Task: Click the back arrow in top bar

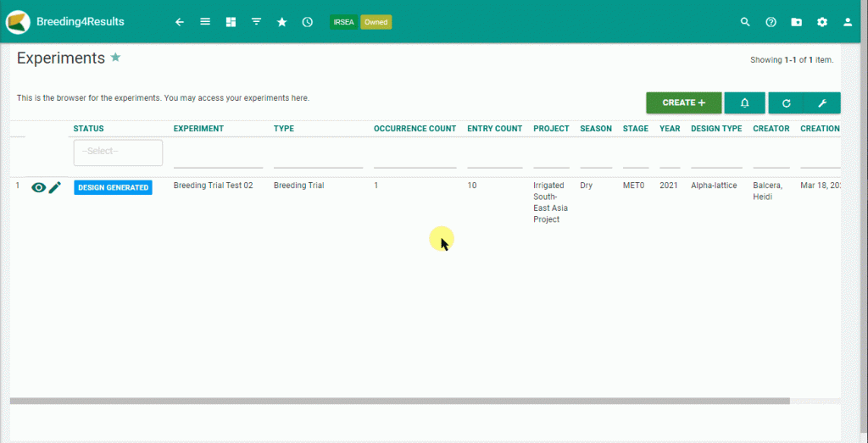Action: (179, 22)
